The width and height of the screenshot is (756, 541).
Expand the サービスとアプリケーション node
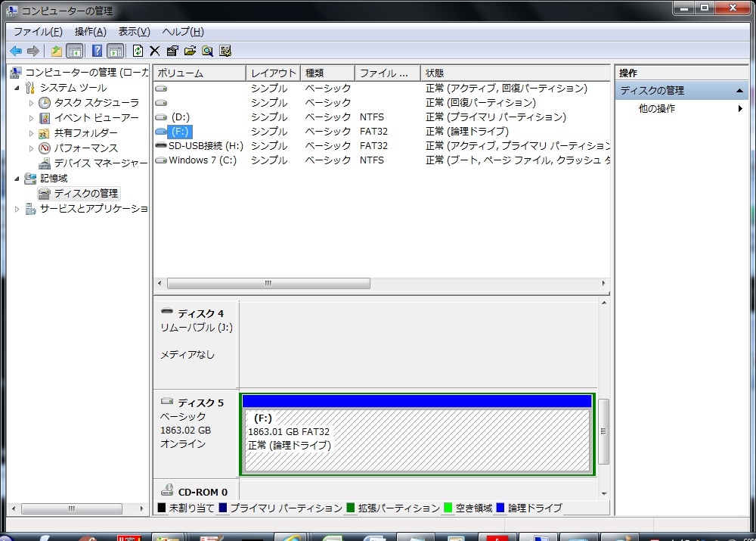click(17, 209)
